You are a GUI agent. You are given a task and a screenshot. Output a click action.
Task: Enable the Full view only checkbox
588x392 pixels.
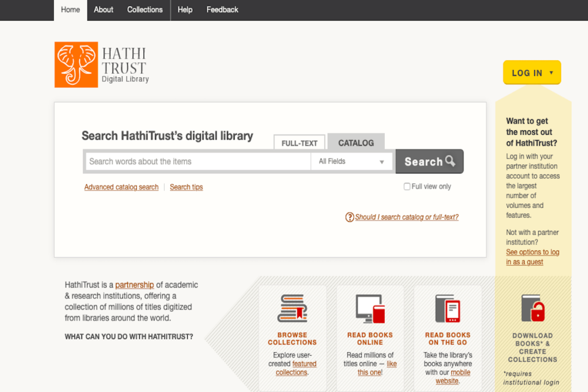[407, 187]
